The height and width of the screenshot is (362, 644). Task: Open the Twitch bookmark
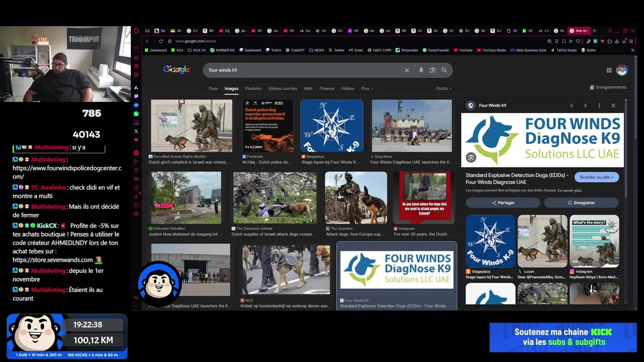pos(273,50)
